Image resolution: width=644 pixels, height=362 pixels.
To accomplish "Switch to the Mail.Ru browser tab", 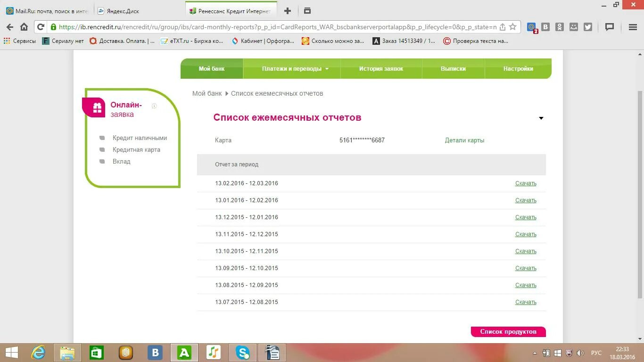I will pyautogui.click(x=47, y=11).
